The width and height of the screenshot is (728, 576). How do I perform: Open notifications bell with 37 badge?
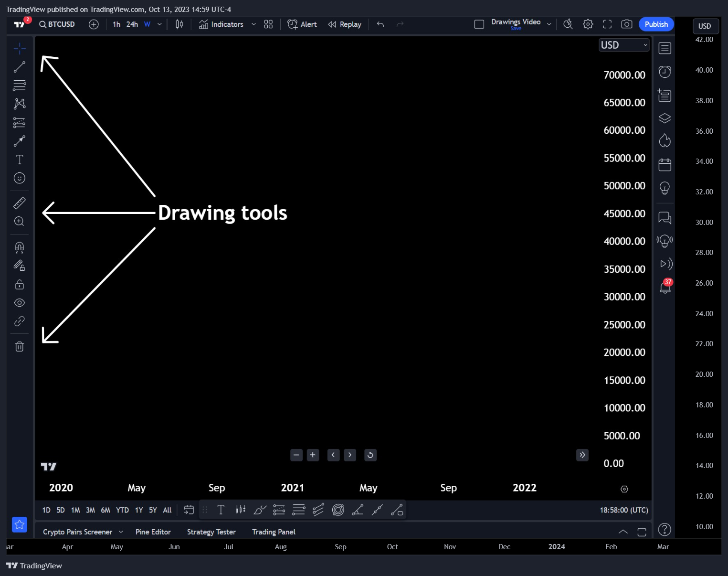point(665,286)
